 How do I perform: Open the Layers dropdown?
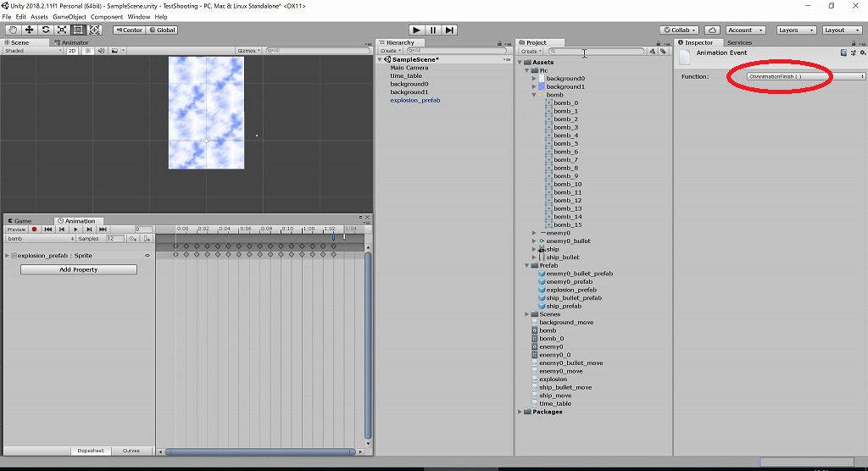796,30
